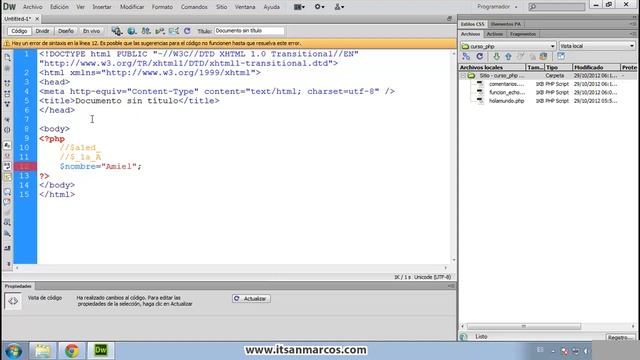640x360 pixels.
Task: Open the multiscreen preview icon
Action: coord(117,31)
